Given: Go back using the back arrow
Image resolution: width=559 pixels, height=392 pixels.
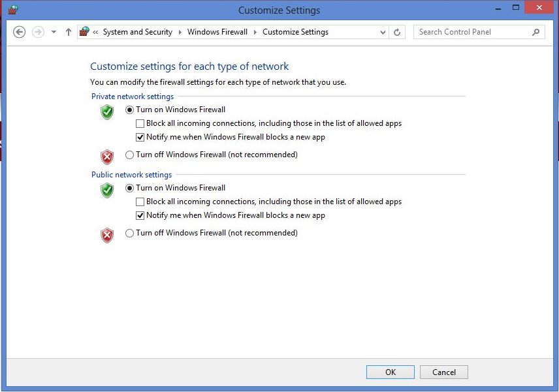Looking at the screenshot, I should pyautogui.click(x=19, y=32).
